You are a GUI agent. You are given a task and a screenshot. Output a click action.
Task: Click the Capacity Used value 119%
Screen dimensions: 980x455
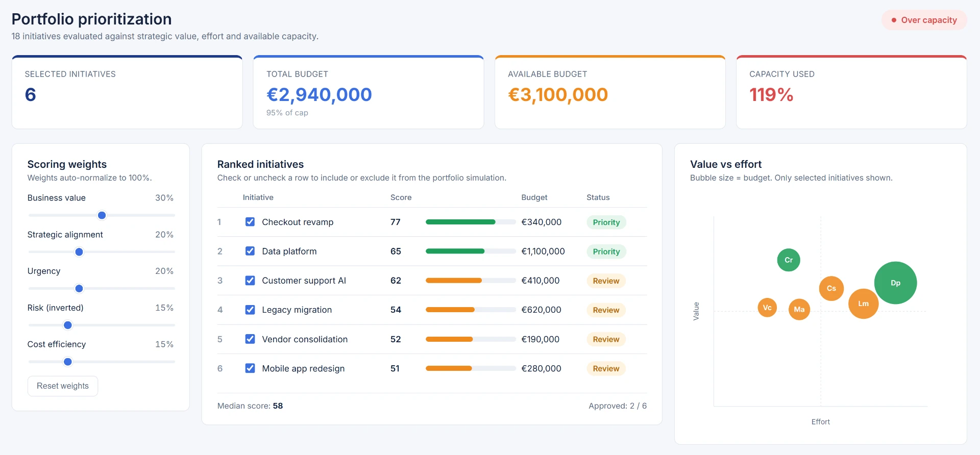pos(771,94)
